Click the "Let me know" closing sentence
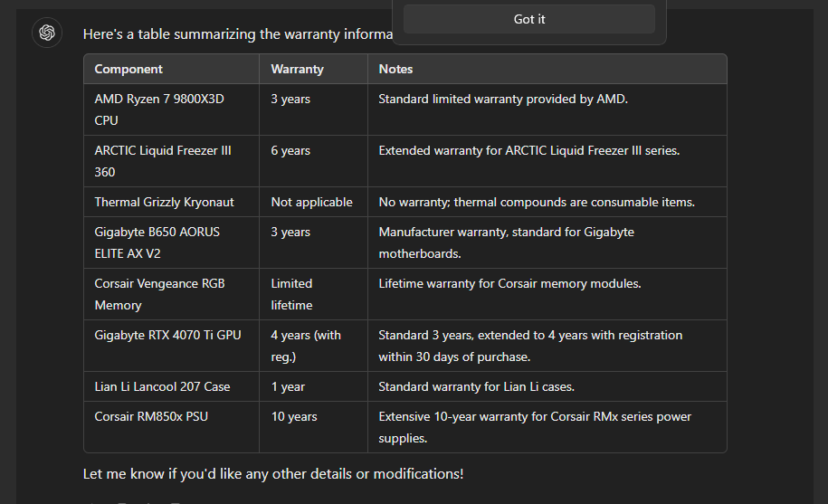Viewport: 828px width, 504px height. click(273, 474)
